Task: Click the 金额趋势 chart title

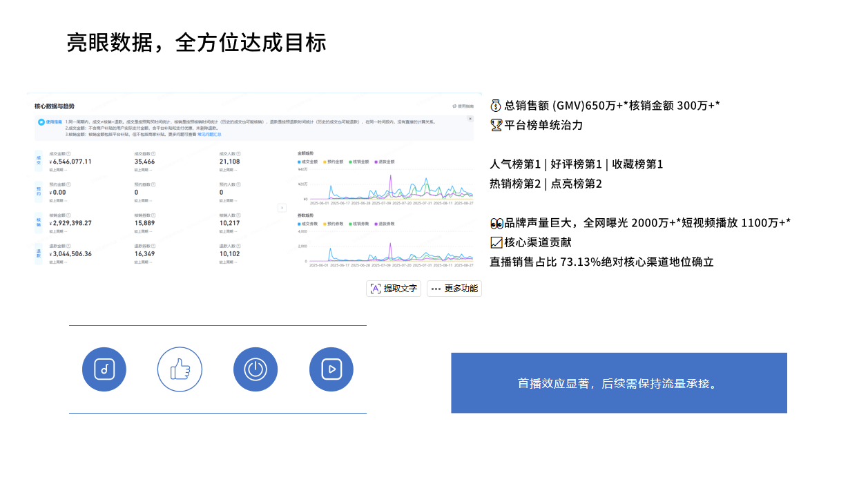Action: point(305,153)
